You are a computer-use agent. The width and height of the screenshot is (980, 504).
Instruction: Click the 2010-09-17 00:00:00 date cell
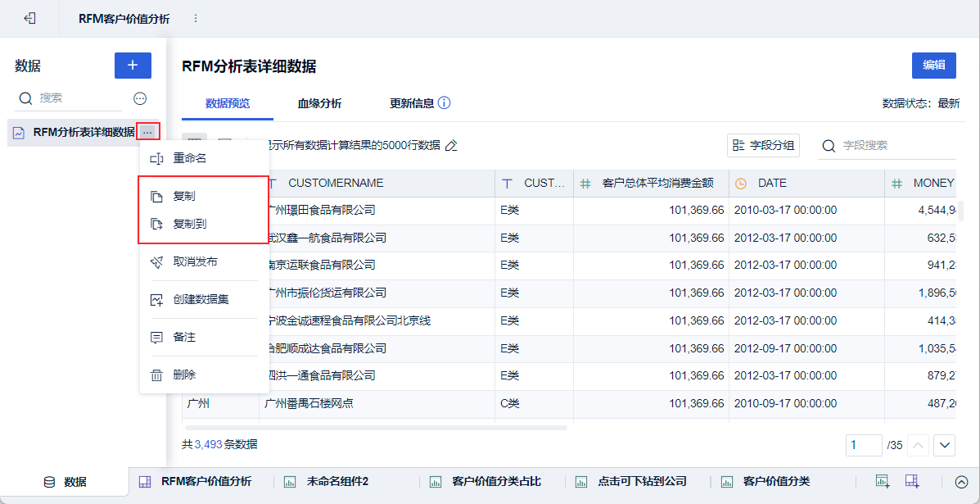[807, 404]
